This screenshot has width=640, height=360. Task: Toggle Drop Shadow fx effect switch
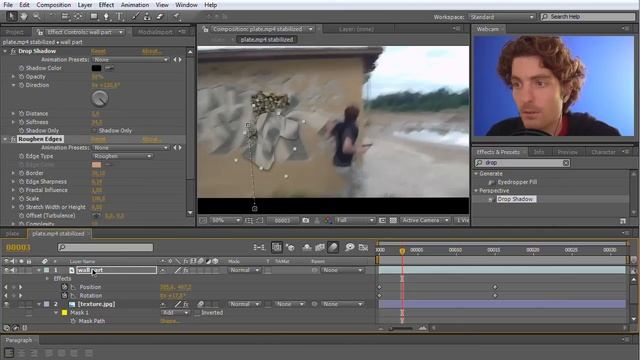(13, 51)
